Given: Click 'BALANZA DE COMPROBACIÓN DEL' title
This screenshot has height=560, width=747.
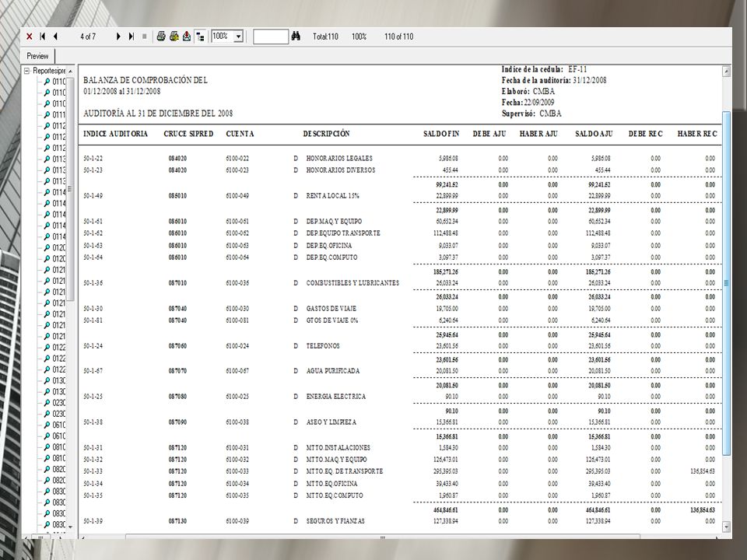Looking at the screenshot, I should 146,80.
